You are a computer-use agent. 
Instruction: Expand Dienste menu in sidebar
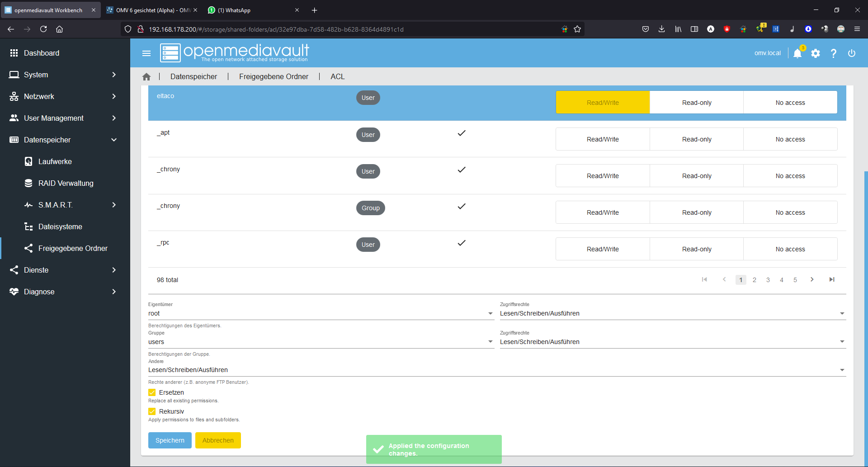65,270
